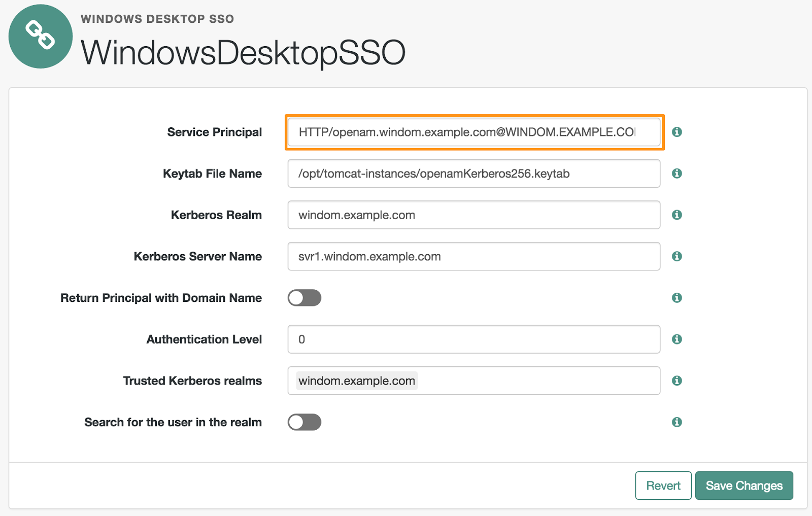Enable Return Principal with Domain Name
This screenshot has width=812, height=516.
coord(304,298)
